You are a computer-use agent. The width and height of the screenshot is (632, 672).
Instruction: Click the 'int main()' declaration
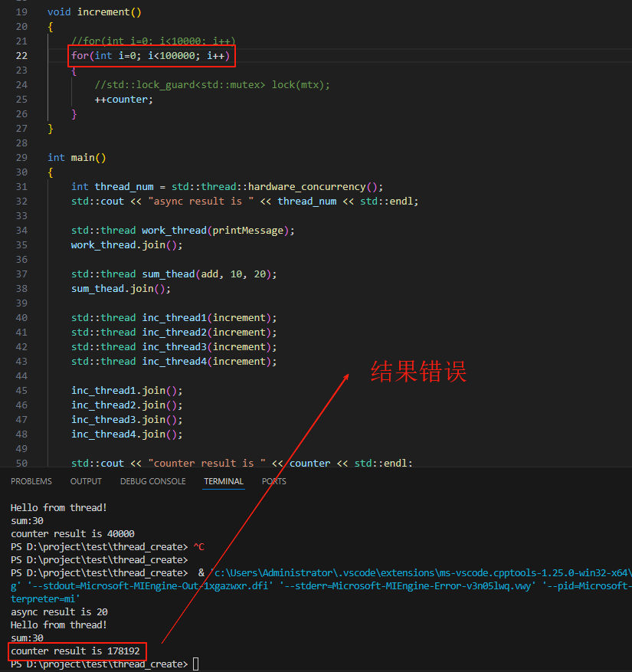(x=77, y=158)
